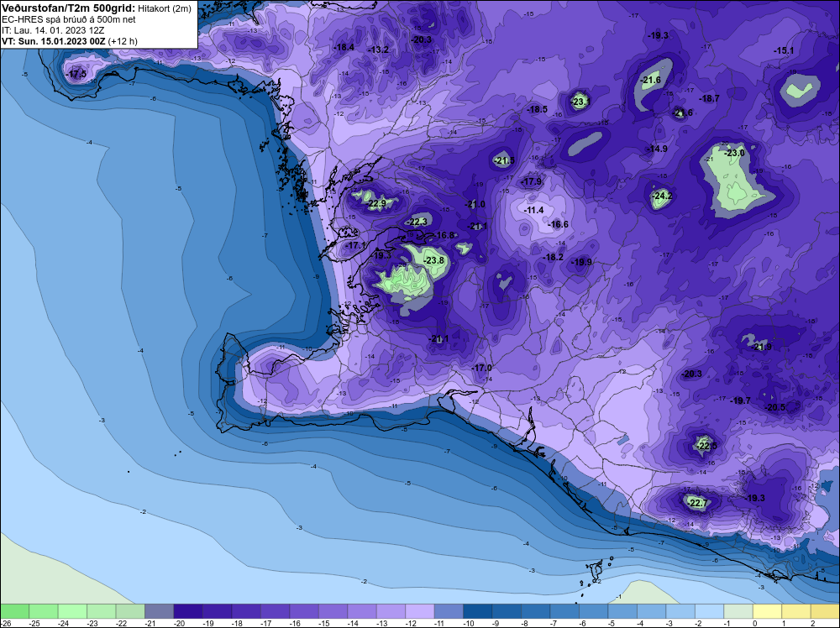
Task: Choose the bright green legend swatch above -26
Action: [x=14, y=611]
